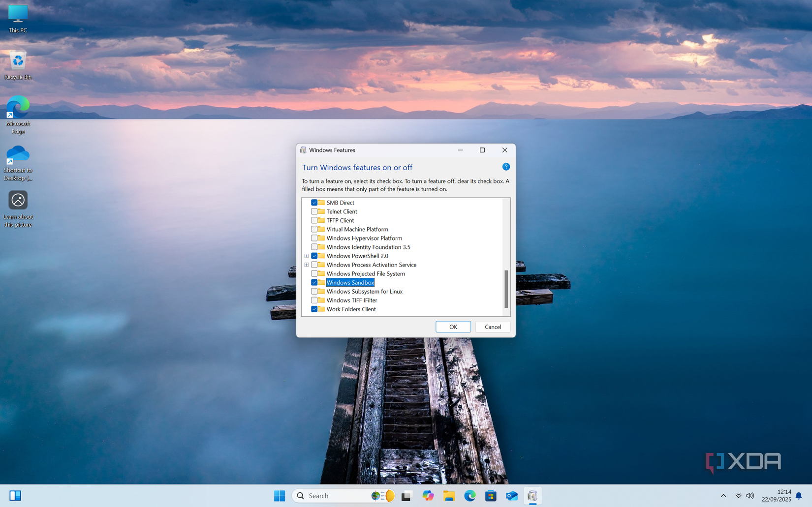Uncheck the Windows PowerShell 2.0 checkbox
The height and width of the screenshot is (507, 812).
[x=314, y=256]
